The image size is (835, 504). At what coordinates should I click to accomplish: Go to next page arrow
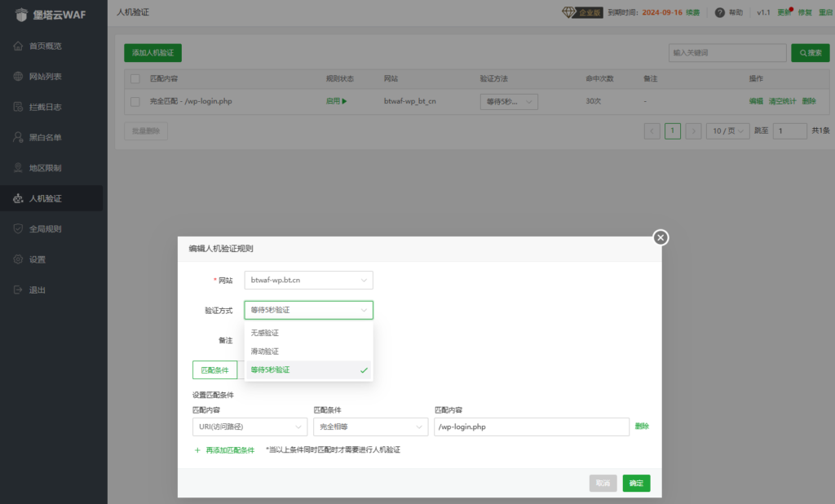click(x=693, y=131)
